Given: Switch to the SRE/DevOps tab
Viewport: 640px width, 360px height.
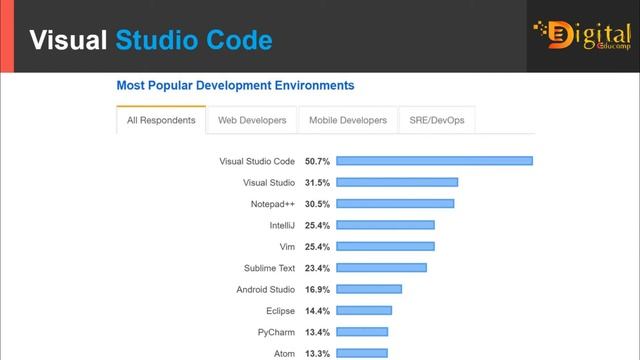Looking at the screenshot, I should tap(437, 120).
